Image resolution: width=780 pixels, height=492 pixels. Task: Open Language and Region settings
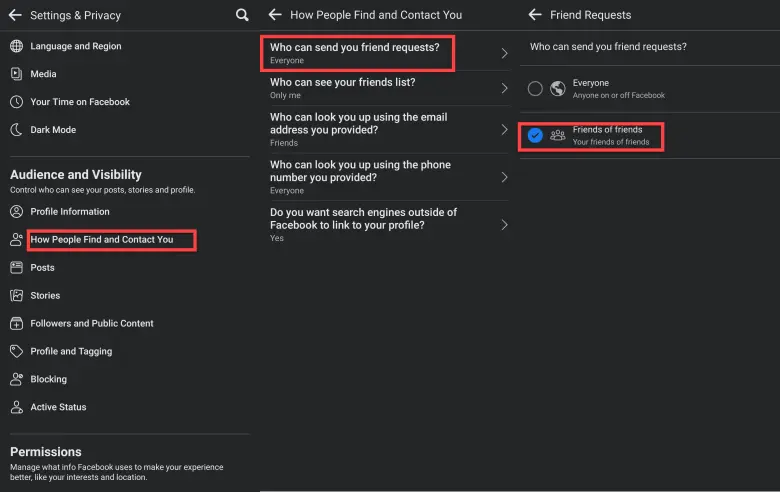76,46
